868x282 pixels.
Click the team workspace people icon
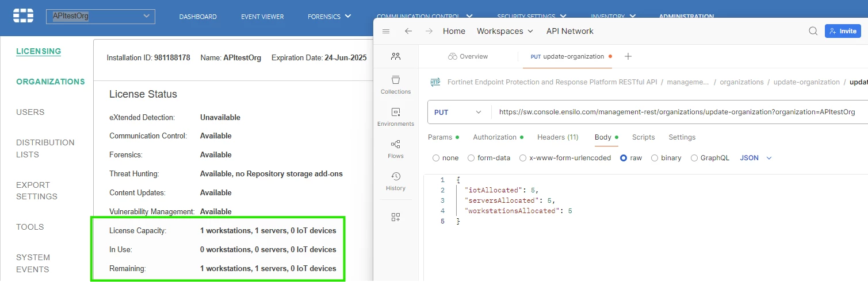tap(396, 56)
